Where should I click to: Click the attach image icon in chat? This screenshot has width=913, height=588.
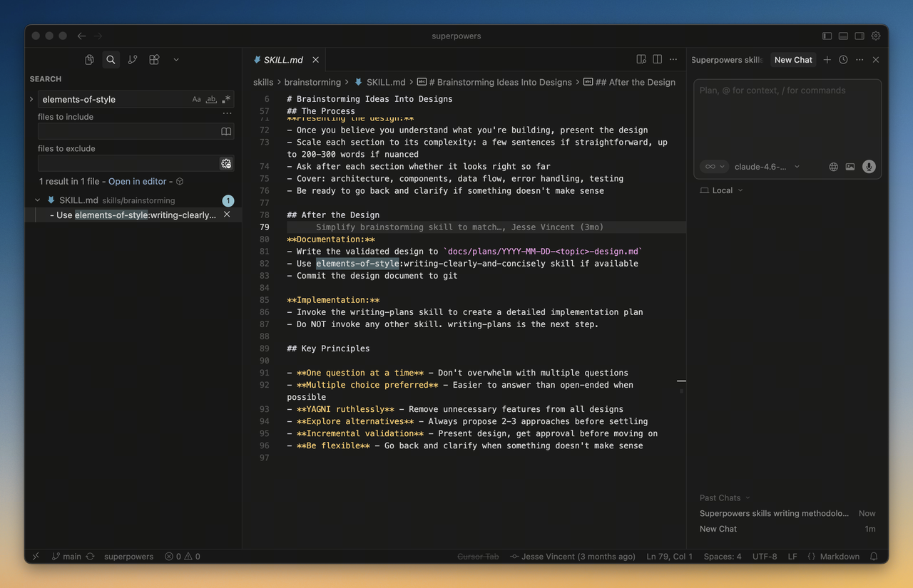pyautogui.click(x=850, y=167)
